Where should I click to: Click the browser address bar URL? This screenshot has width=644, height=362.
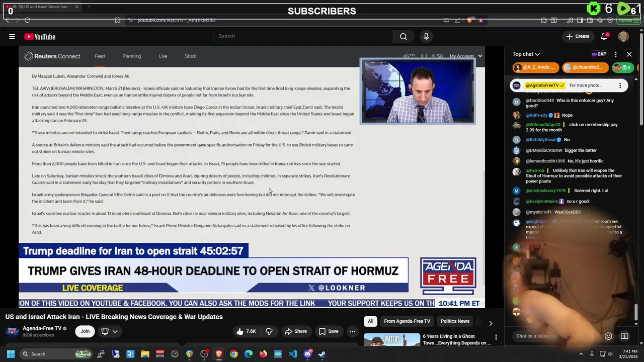(177, 20)
